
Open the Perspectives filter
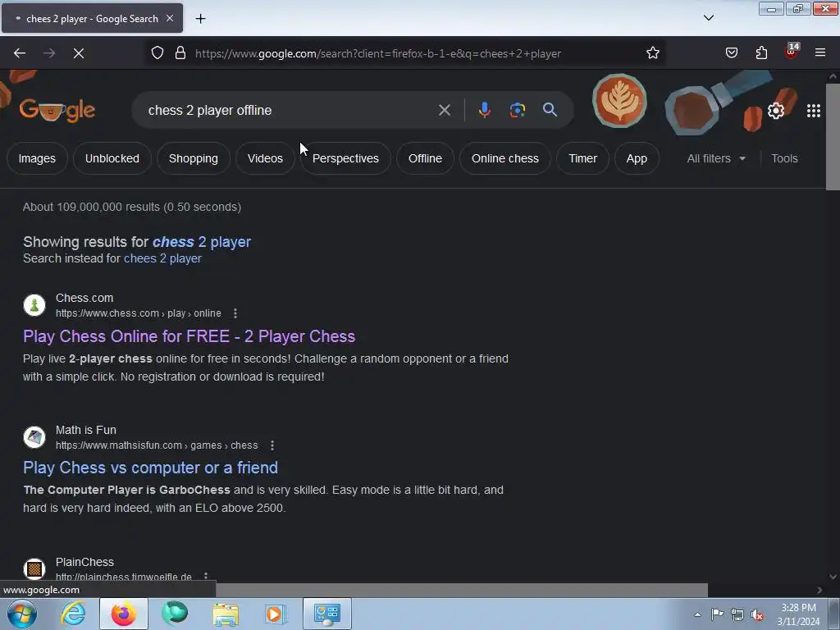345,158
